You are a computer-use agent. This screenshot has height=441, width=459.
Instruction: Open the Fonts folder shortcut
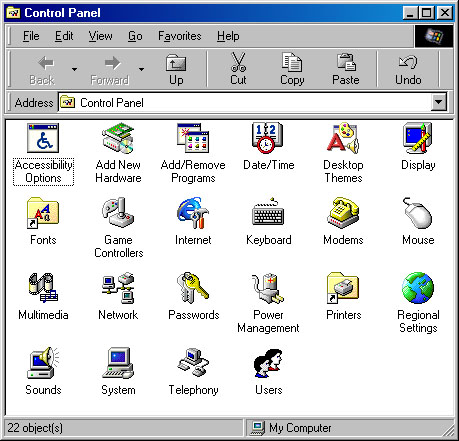(x=43, y=213)
